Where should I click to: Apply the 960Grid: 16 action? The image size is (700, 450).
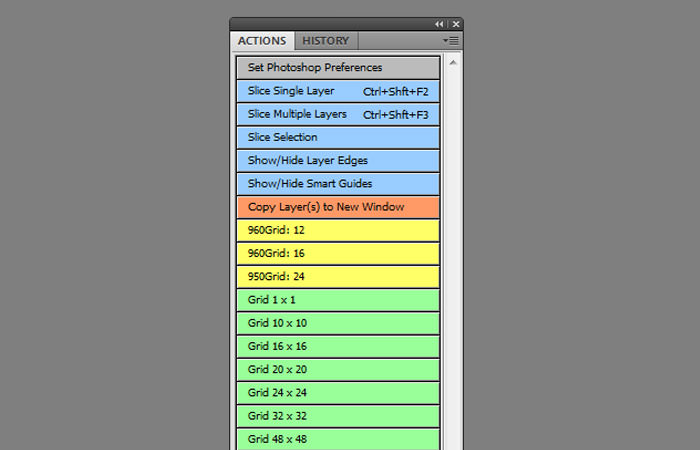pos(338,254)
